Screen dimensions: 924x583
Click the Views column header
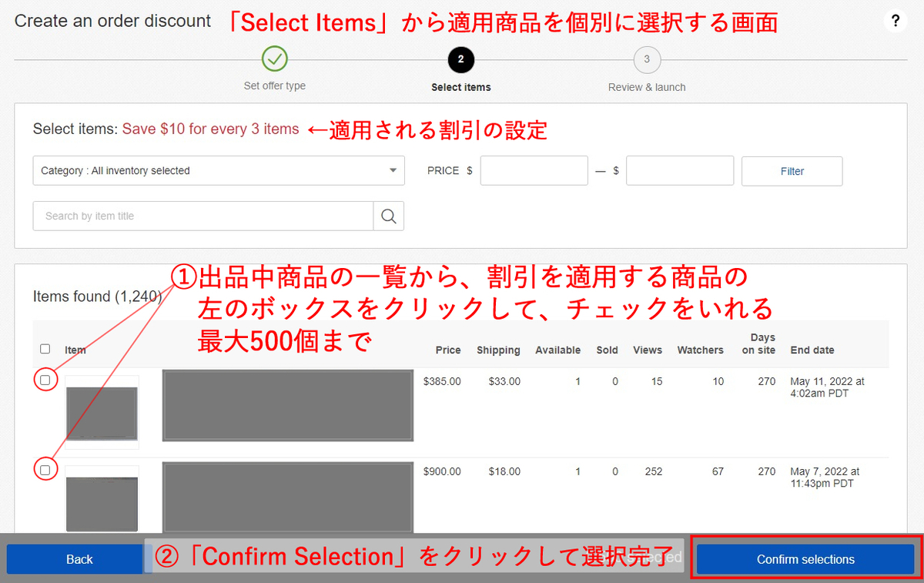(648, 350)
